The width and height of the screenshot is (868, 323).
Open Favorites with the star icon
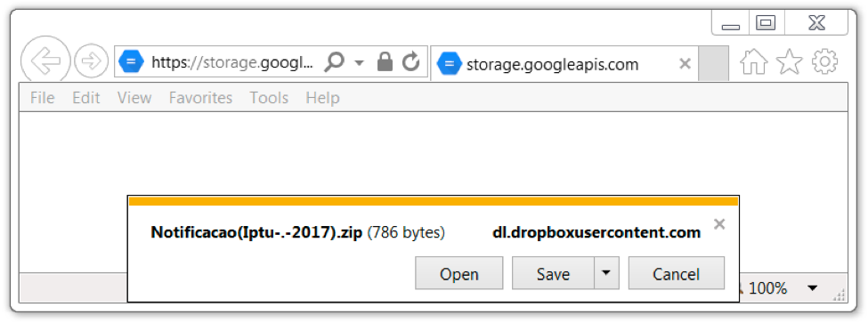(x=790, y=61)
